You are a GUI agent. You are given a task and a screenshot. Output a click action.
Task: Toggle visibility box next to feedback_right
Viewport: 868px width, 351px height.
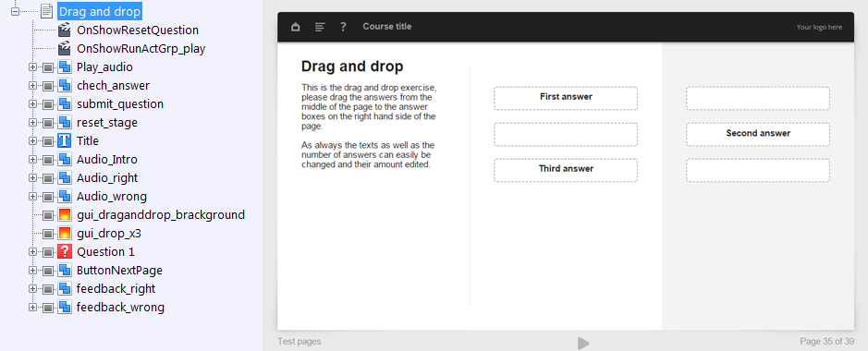48,289
